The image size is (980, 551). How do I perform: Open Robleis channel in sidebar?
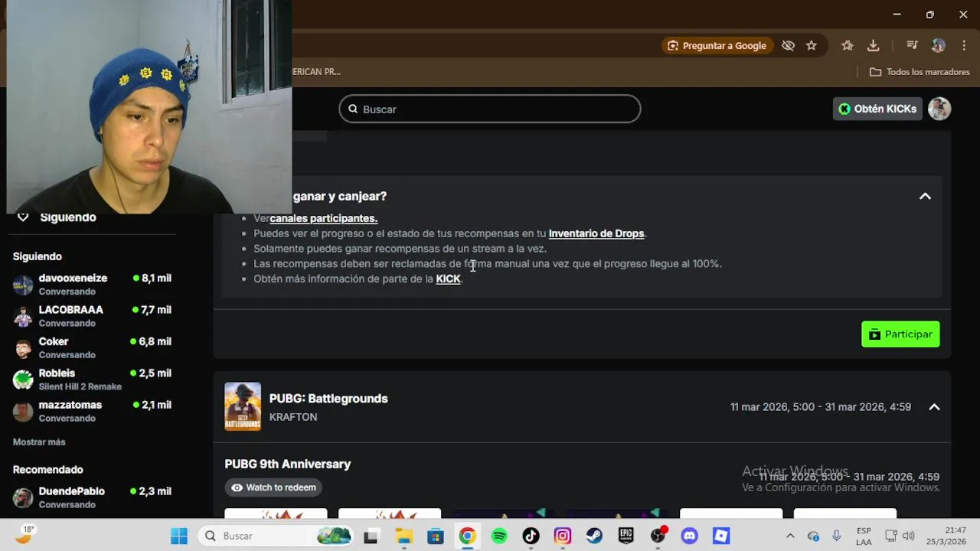coord(92,380)
